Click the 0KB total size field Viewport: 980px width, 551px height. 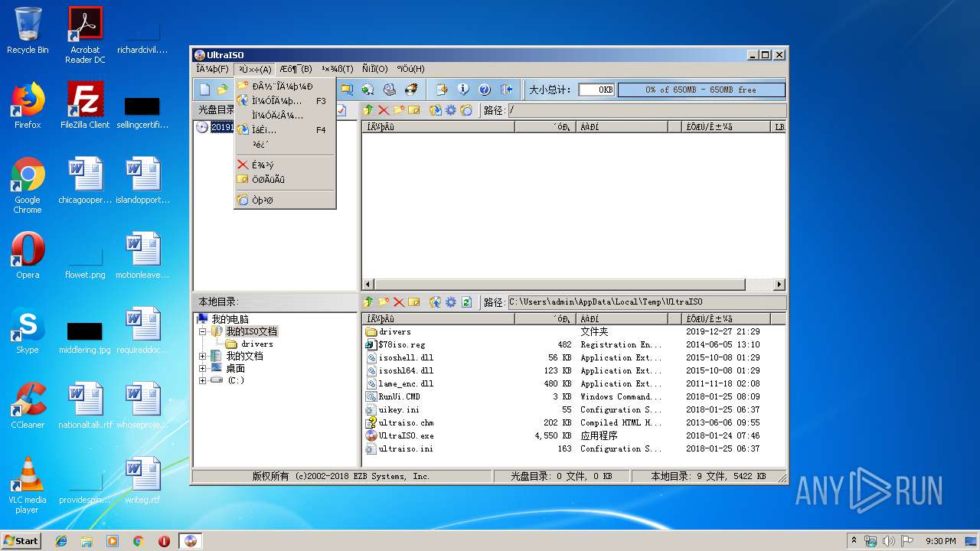[596, 90]
